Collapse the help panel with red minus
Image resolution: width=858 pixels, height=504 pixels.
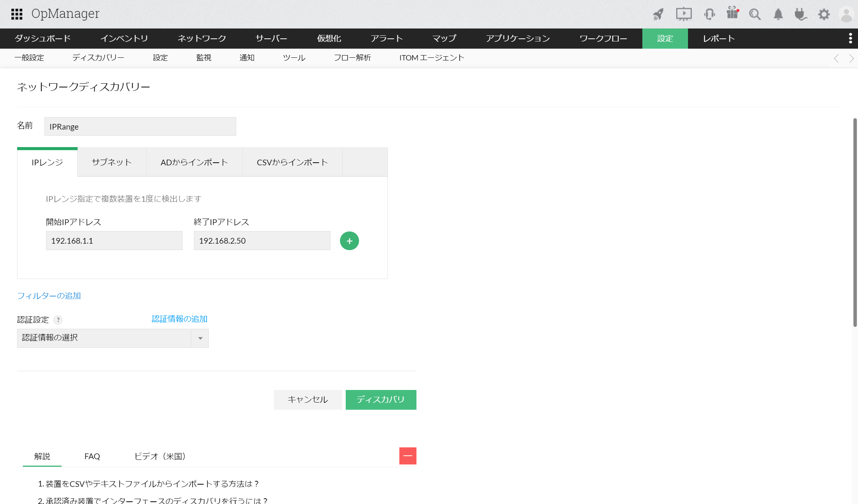click(x=408, y=456)
